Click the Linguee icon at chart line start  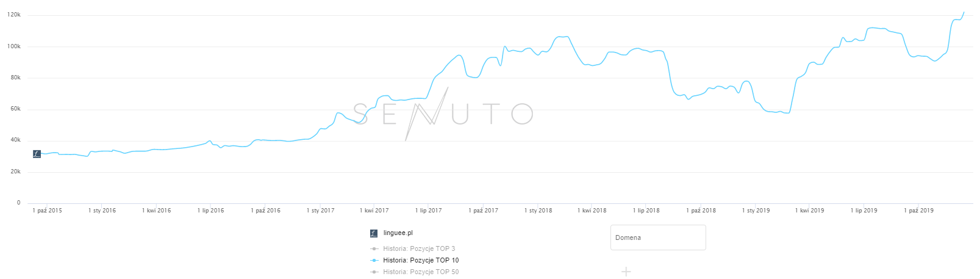coord(37,154)
